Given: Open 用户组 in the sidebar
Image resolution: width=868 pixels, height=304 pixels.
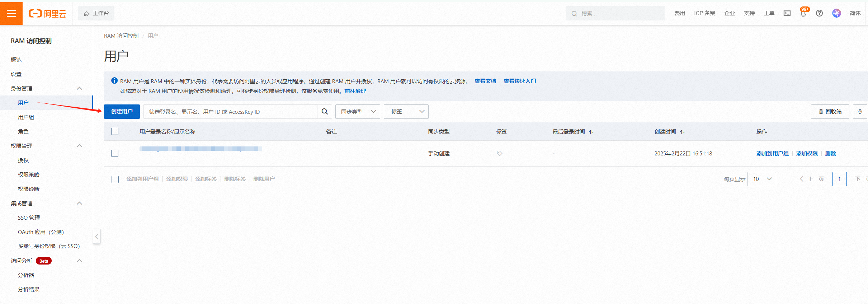Looking at the screenshot, I should click(26, 117).
